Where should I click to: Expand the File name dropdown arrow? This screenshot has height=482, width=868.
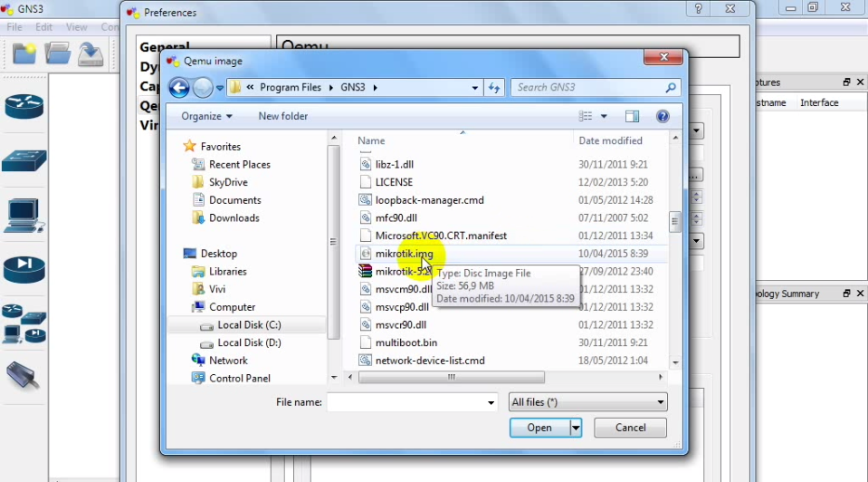click(x=491, y=402)
